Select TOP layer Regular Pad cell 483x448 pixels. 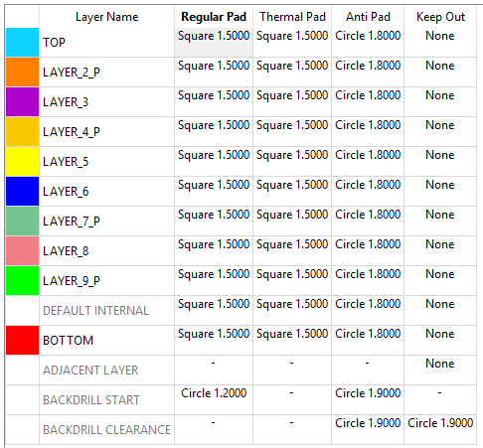point(214,42)
